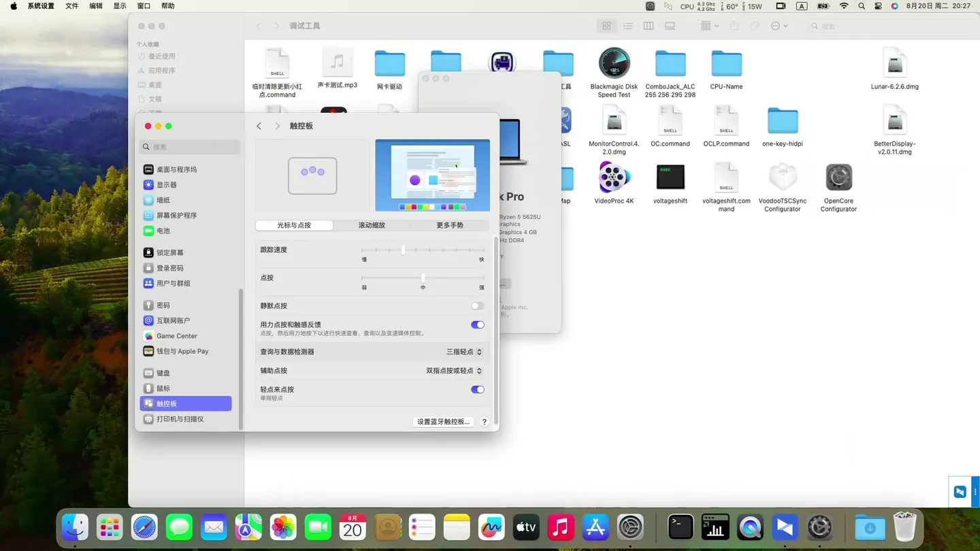Open Finder grouping options dropdown
The image size is (980, 551).
click(709, 26)
